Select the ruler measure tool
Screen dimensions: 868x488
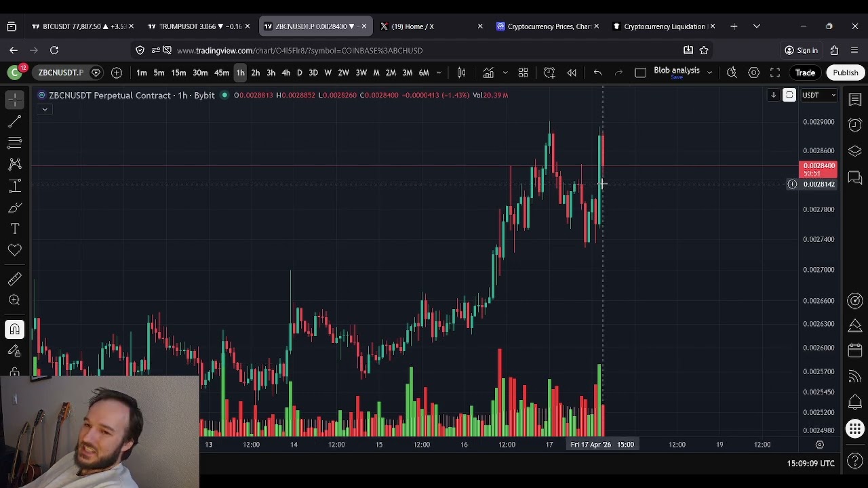click(14, 279)
